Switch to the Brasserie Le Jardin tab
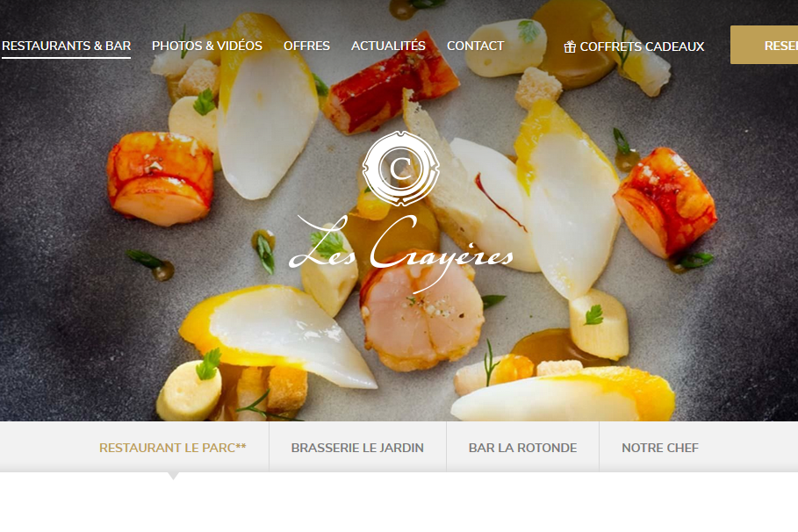Viewport: 798px width, 532px height. coord(357,448)
